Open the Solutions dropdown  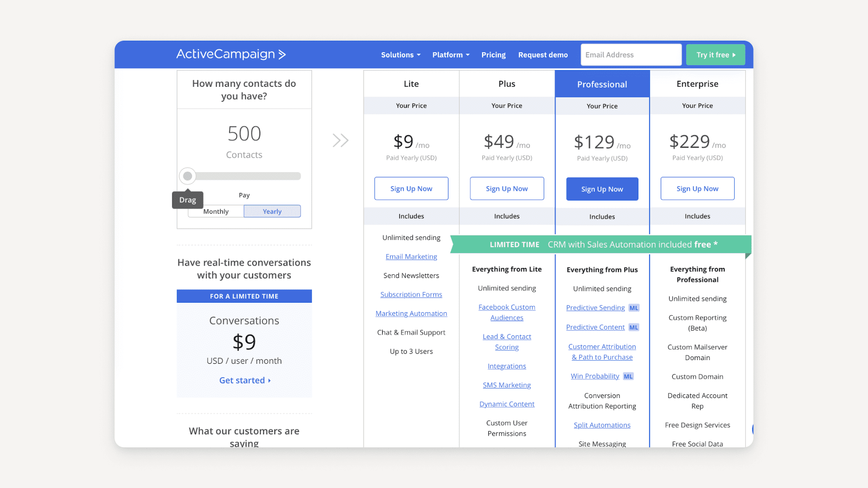tap(400, 55)
